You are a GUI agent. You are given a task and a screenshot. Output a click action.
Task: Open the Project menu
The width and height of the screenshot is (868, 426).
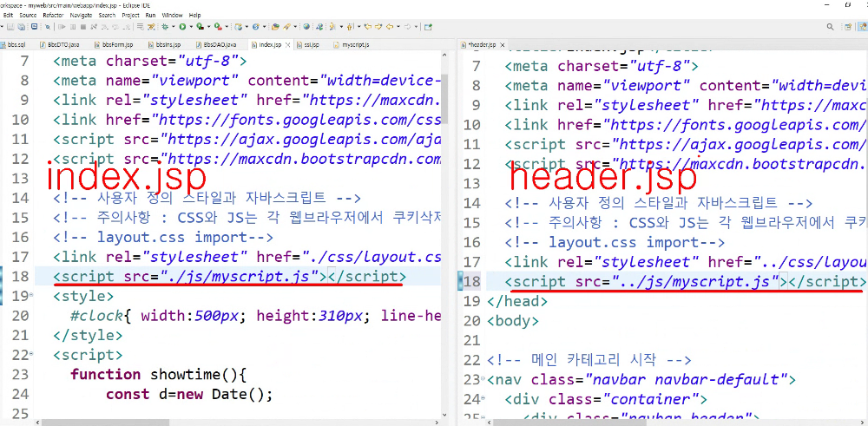[131, 15]
